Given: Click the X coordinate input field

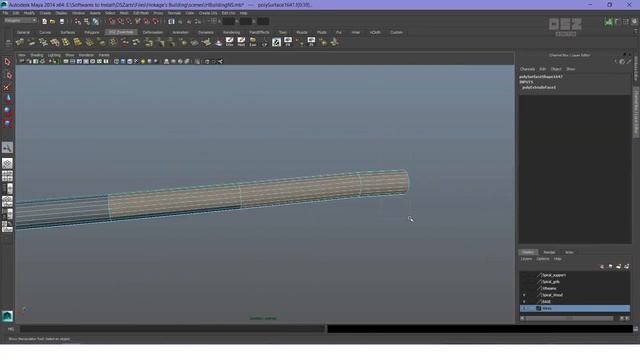Looking at the screenshot, I should (x=229, y=21).
